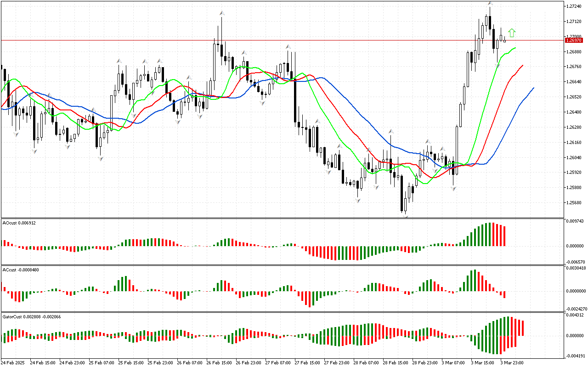
Task: Click the 27 Feb 07:00 time axis label
Action: (278, 363)
